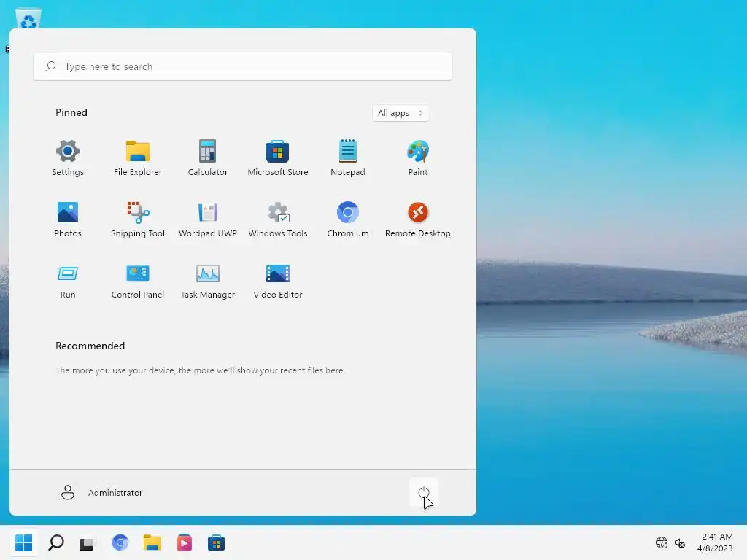This screenshot has width=747, height=560.
Task: Open the Run dialog app
Action: click(68, 281)
